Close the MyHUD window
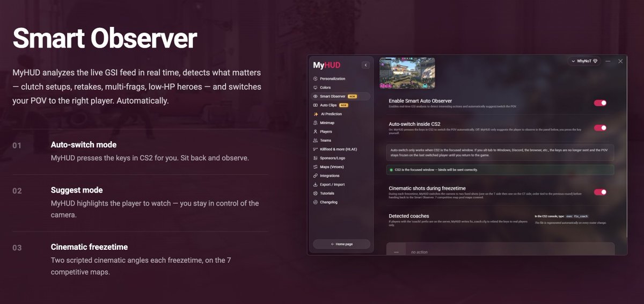 (620, 61)
